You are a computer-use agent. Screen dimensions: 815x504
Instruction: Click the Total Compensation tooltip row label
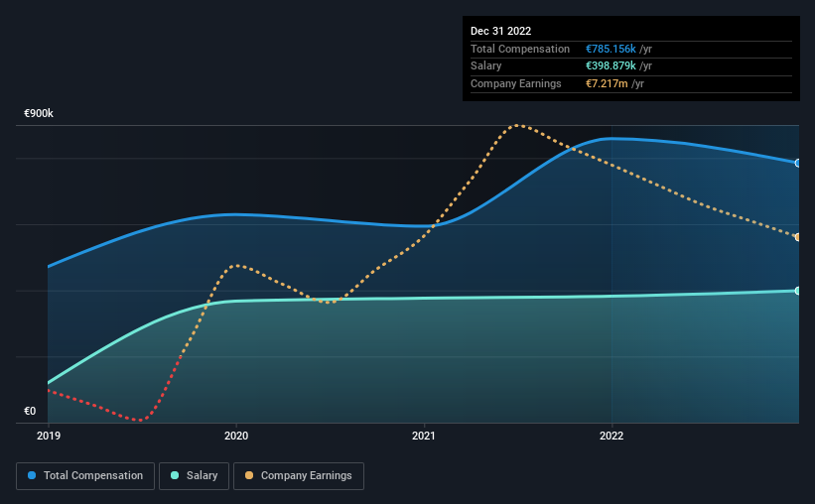[520, 49]
